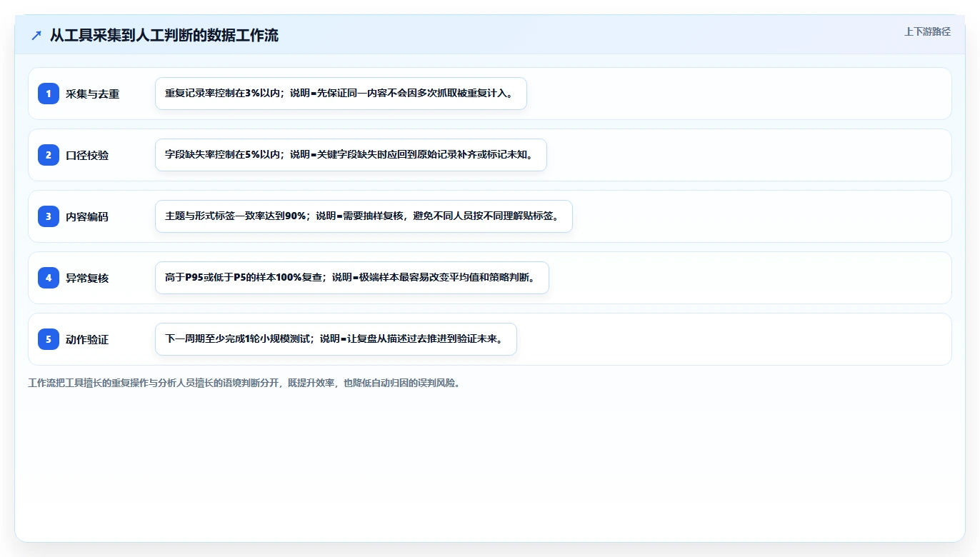This screenshot has width=980, height=557.
Task: Select the 内容编码 step label
Action: pyautogui.click(x=87, y=216)
